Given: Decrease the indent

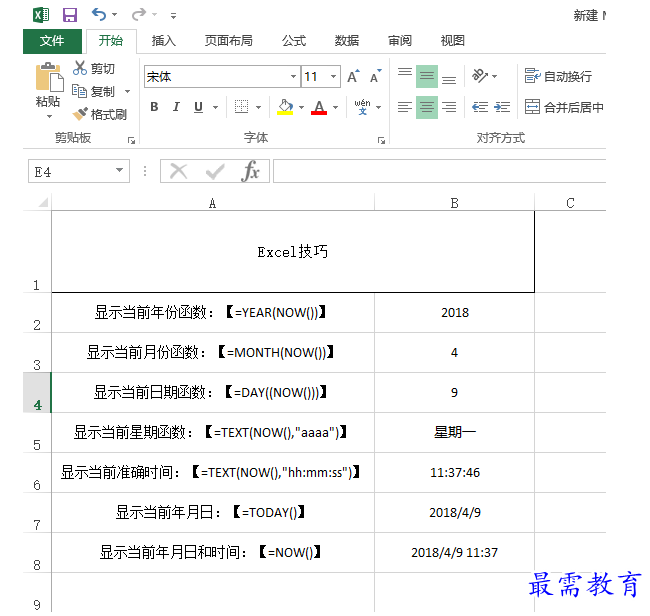Looking at the screenshot, I should 480,107.
